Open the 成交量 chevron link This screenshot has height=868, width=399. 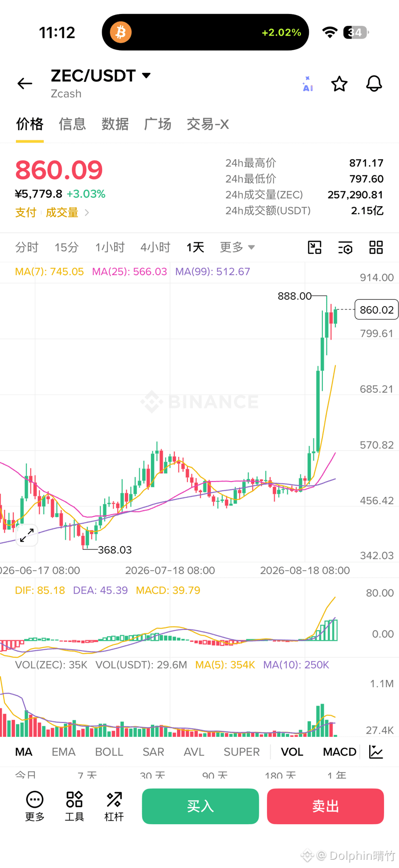(87, 213)
